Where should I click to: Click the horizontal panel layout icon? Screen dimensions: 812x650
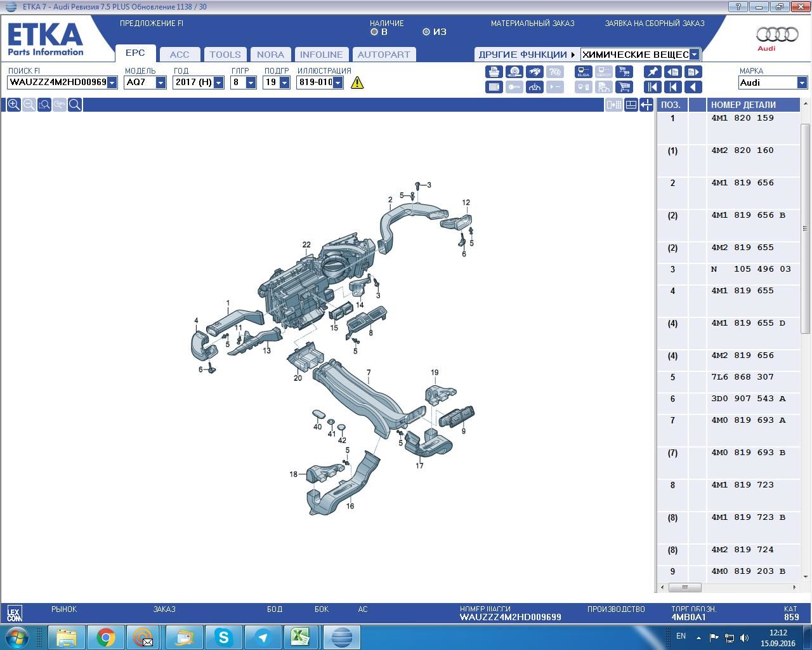pyautogui.click(x=631, y=105)
